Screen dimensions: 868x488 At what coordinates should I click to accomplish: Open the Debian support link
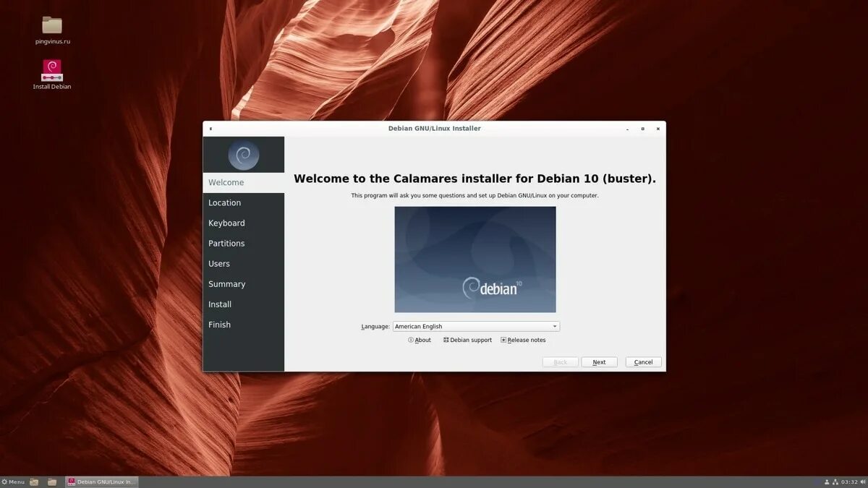pos(467,340)
